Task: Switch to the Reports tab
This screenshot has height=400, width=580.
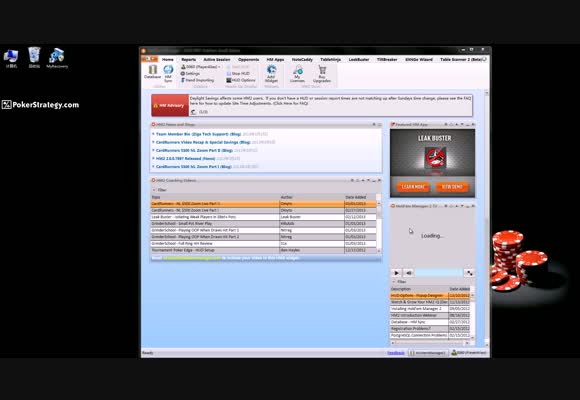Action: 189,59
